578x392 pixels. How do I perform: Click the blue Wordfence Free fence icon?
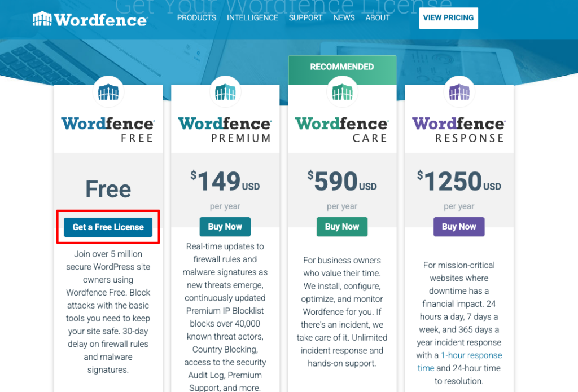coord(108,92)
